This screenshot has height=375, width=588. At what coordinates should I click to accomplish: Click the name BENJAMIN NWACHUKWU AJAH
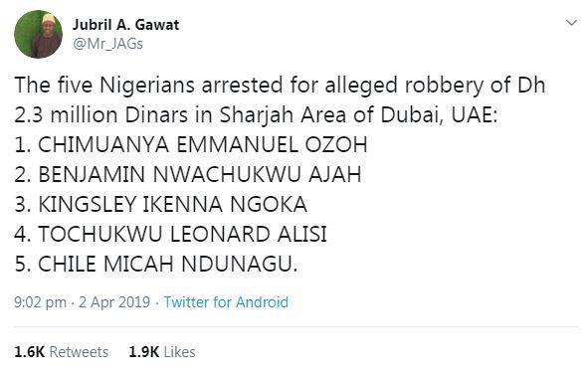click(x=200, y=175)
